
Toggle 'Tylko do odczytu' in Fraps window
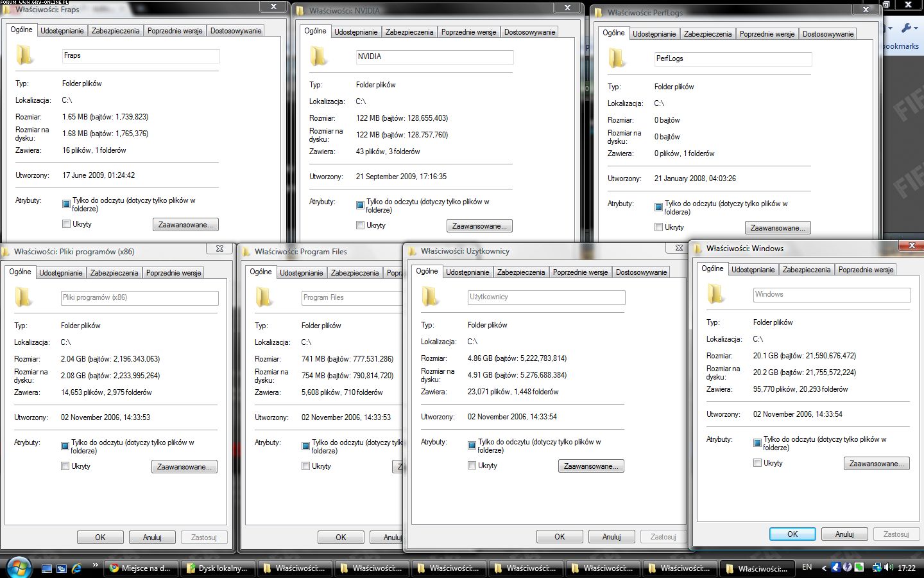click(x=66, y=204)
